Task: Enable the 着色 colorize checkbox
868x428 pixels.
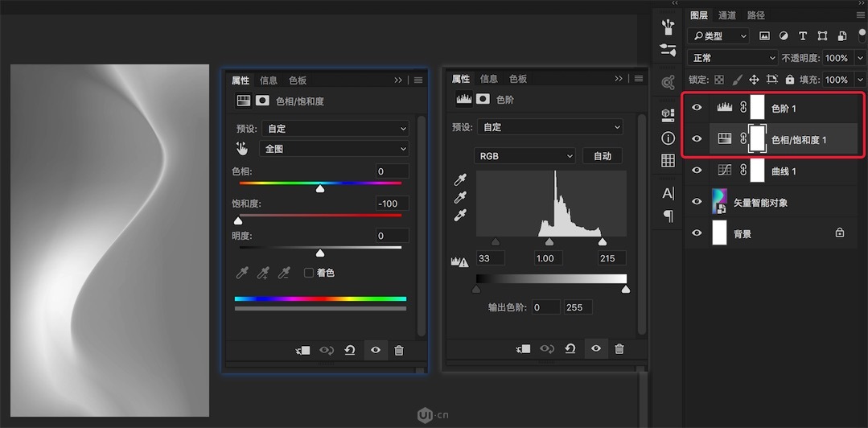Action: (x=308, y=273)
